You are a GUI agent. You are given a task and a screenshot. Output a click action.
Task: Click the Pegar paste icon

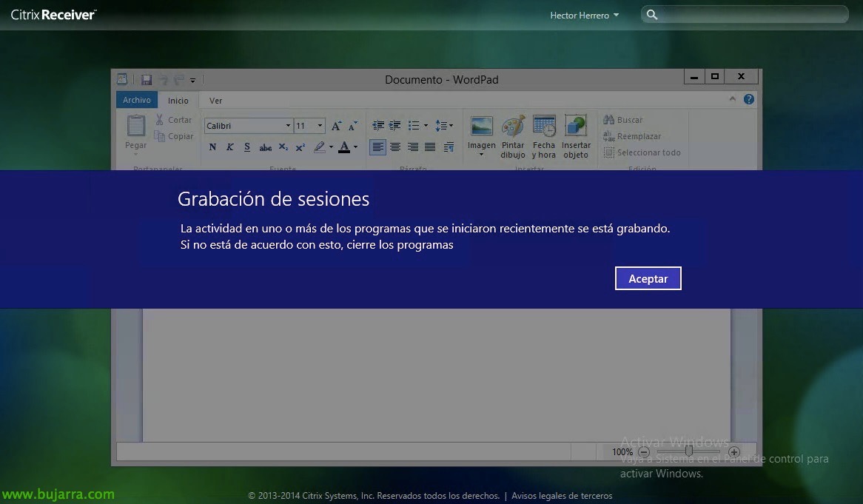click(x=136, y=126)
